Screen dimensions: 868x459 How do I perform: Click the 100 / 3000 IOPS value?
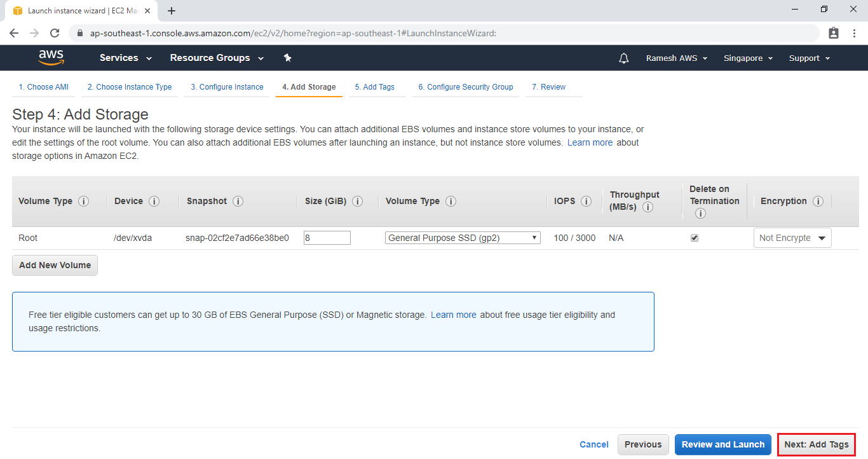pyautogui.click(x=574, y=238)
